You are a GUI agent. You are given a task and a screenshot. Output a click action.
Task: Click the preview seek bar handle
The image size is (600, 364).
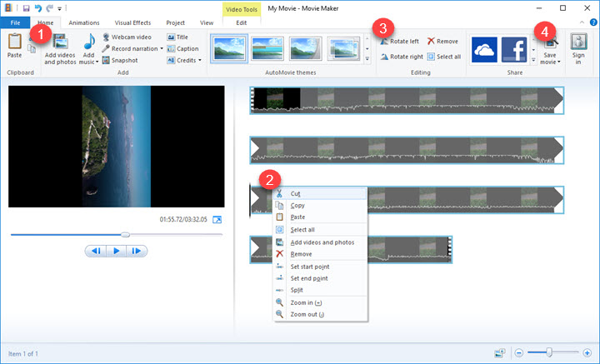point(125,235)
